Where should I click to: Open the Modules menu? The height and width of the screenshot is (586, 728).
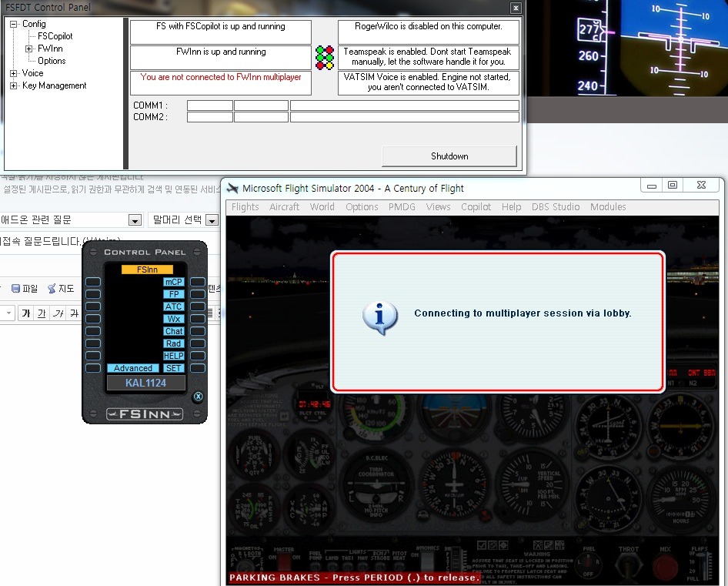[608, 207]
